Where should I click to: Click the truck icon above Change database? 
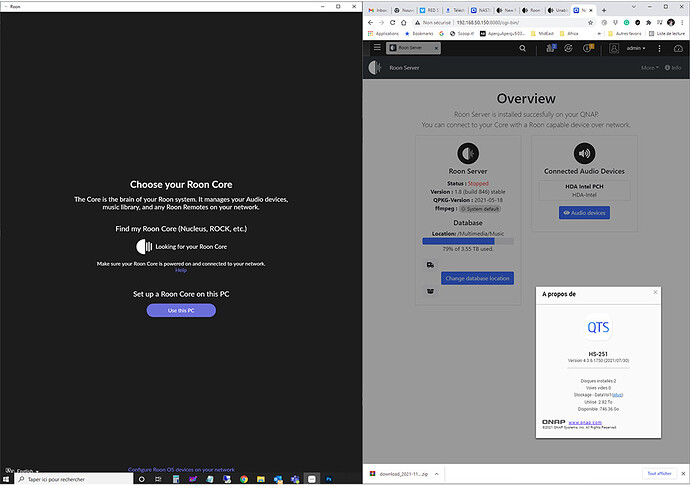point(430,265)
